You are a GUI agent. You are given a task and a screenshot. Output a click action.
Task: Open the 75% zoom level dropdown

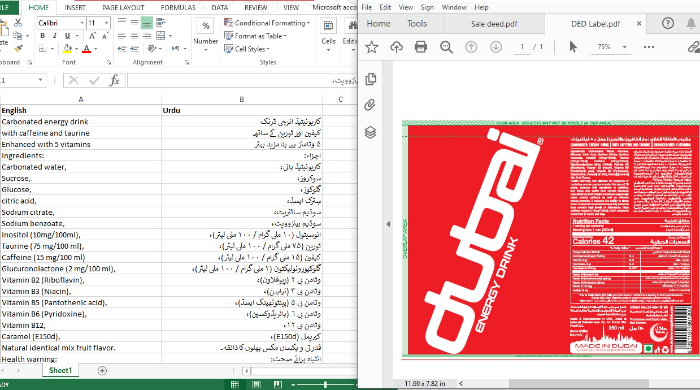[624, 46]
